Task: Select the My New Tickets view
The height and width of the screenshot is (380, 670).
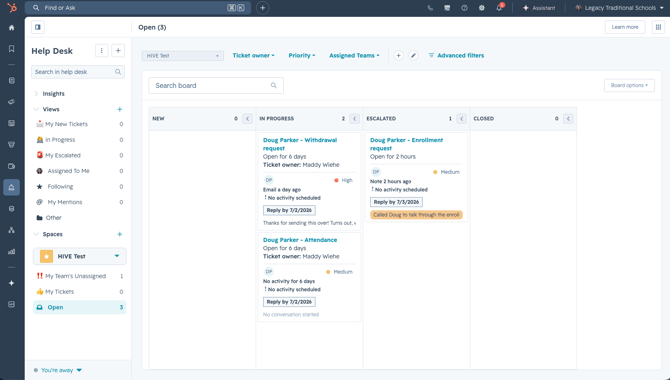Action: tap(79, 124)
